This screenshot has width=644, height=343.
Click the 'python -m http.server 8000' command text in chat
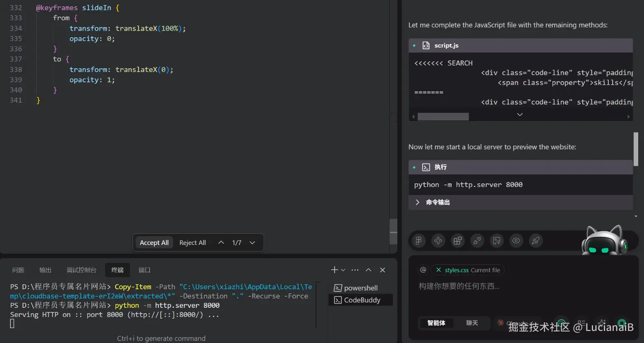[468, 185]
